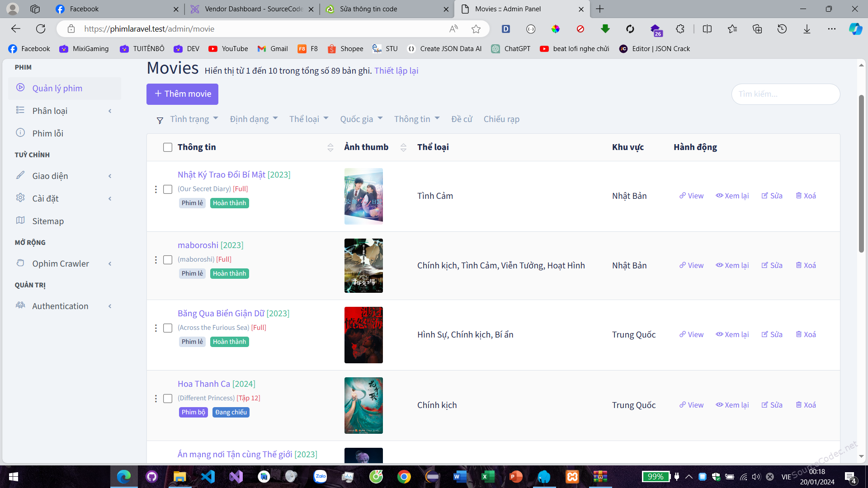This screenshot has width=868, height=488.
Task: Open the maboroshi poster thumbnail
Action: (363, 266)
